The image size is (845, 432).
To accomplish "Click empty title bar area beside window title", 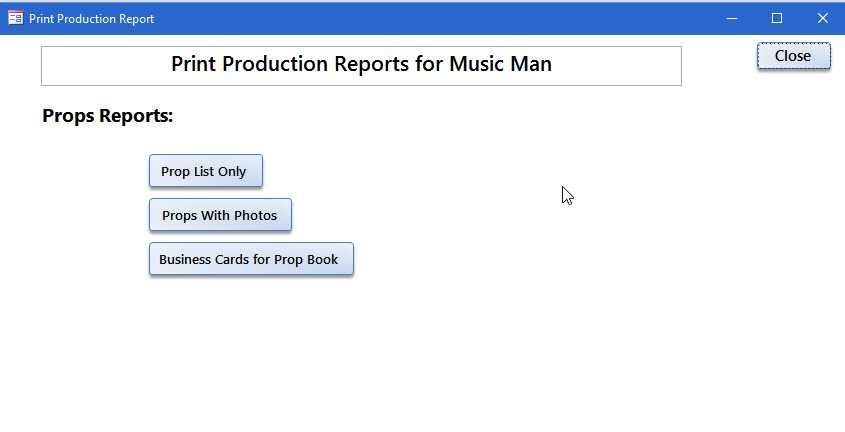I will pyautogui.click(x=431, y=18).
